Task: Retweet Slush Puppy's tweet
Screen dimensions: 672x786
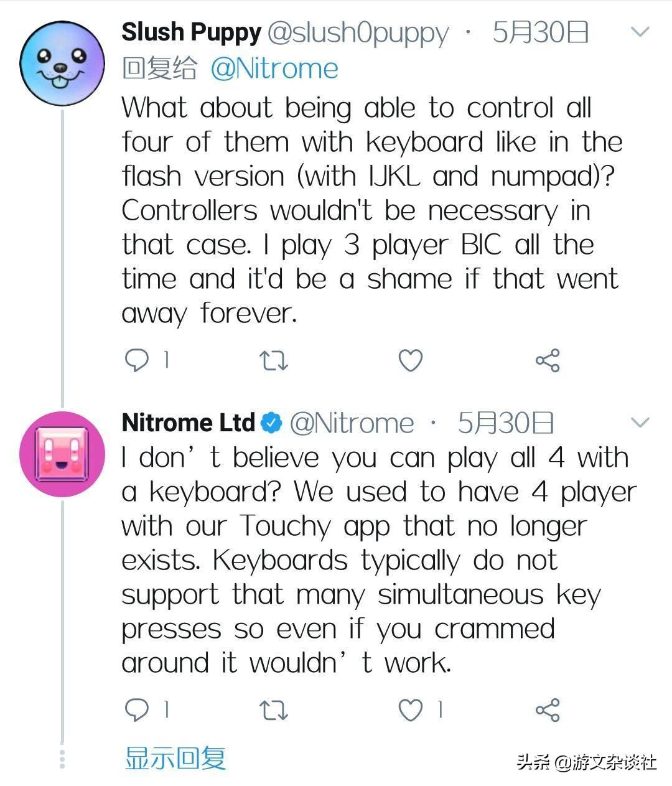Action: (273, 360)
